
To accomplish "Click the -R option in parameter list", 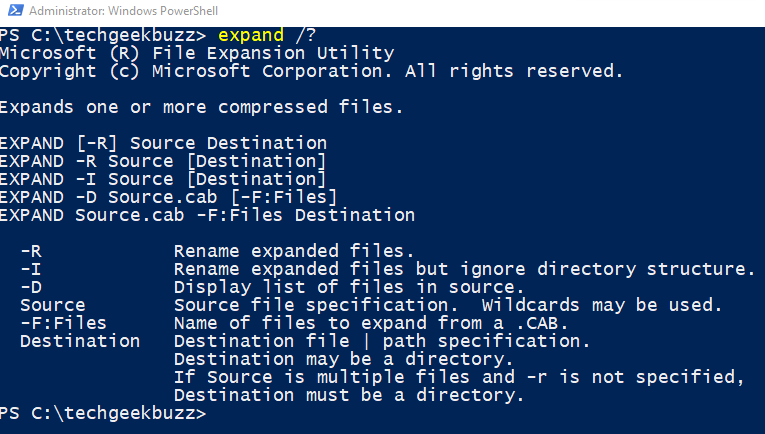I will pyautogui.click(x=31, y=252).
